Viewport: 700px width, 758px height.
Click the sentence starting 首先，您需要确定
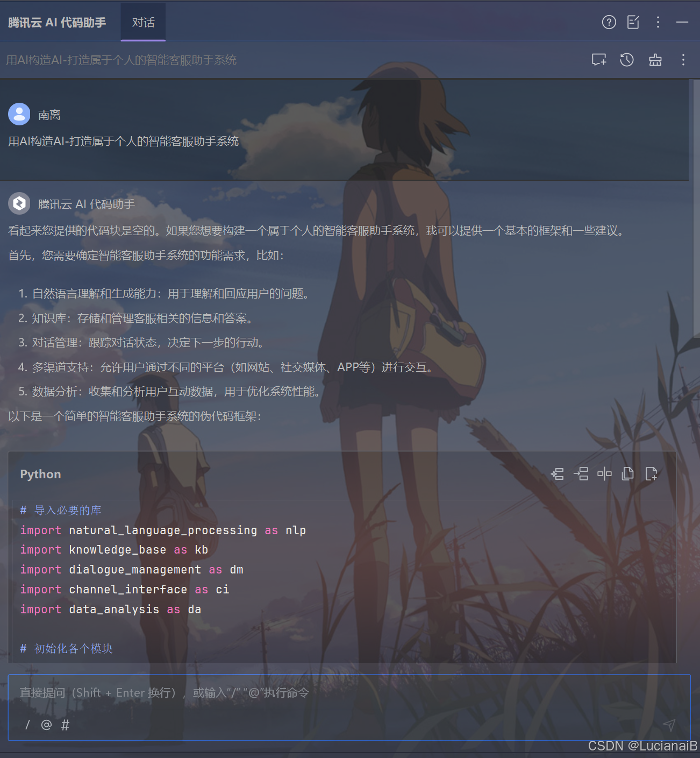146,255
